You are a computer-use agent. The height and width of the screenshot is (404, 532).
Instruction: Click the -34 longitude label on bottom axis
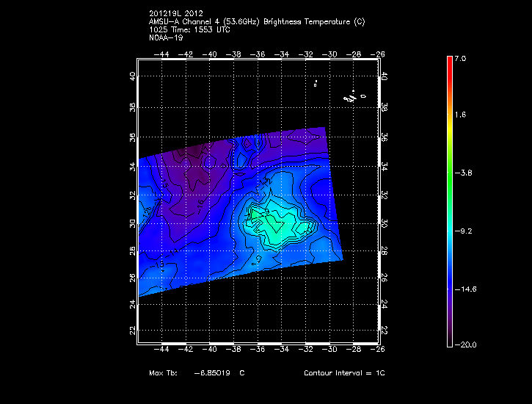coord(282,350)
